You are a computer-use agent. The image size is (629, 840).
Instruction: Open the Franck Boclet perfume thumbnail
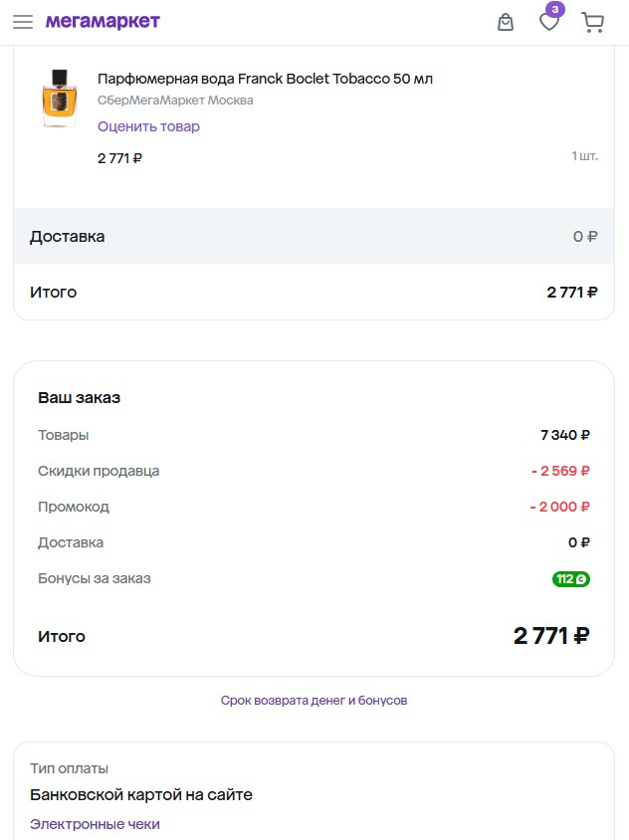coord(60,98)
